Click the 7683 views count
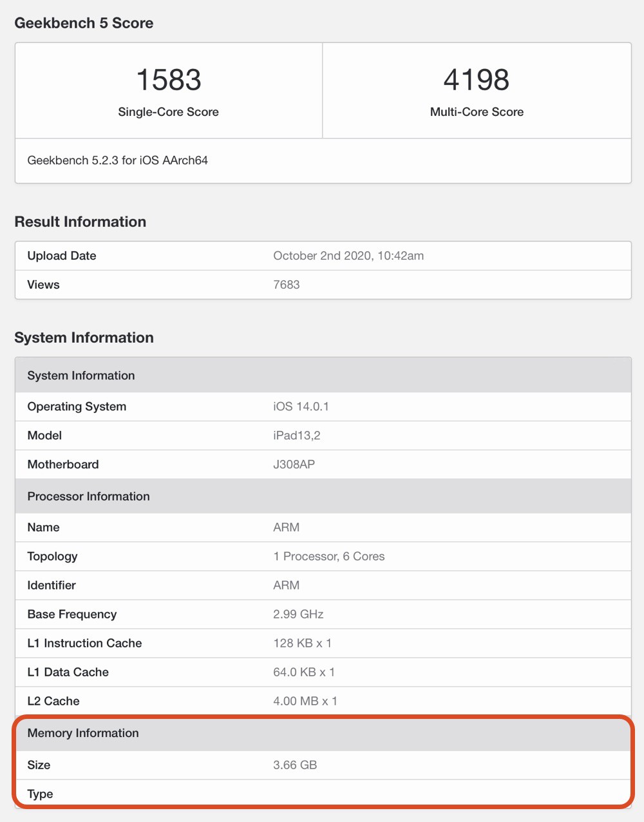 coord(287,285)
